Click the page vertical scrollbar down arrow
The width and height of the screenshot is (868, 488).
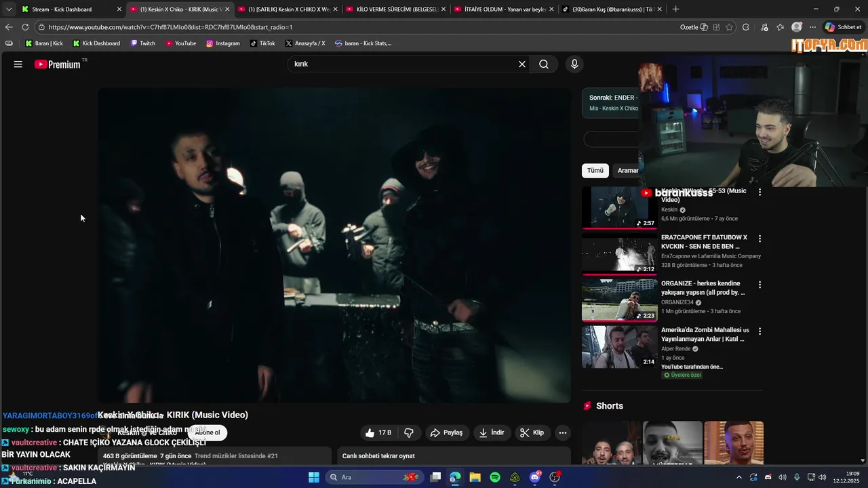click(x=863, y=461)
